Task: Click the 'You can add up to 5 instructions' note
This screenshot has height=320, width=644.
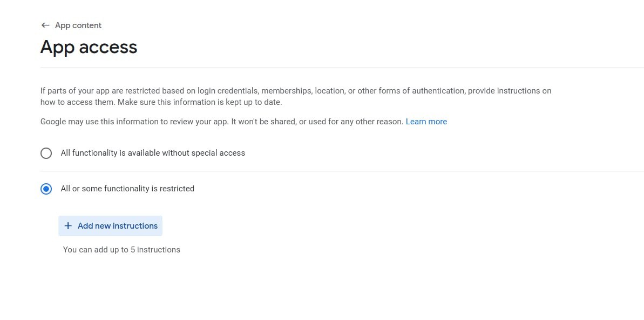Action: [x=121, y=250]
